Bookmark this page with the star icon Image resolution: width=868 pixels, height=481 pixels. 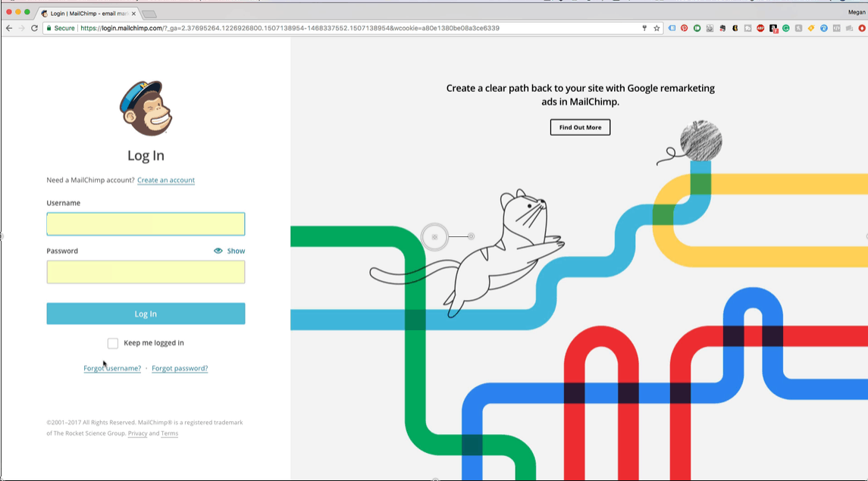pyautogui.click(x=657, y=28)
